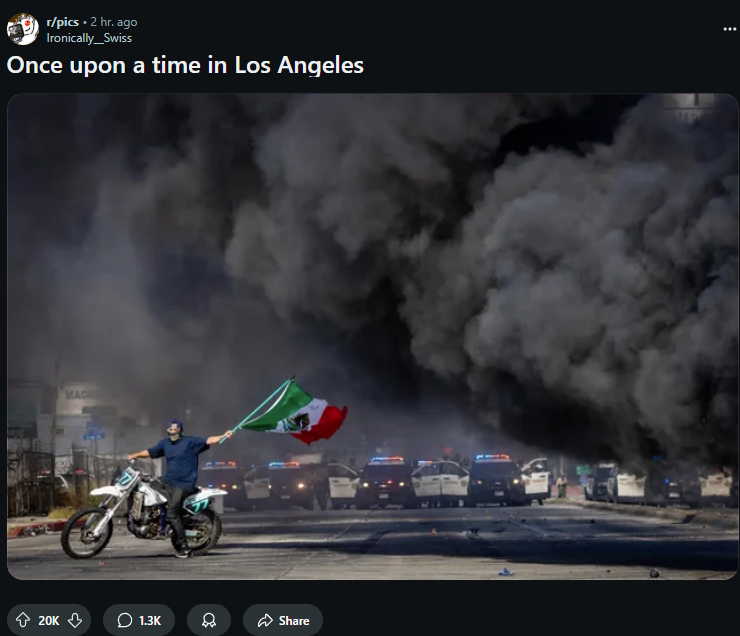Click the 20K vote score
740x636 pixels.
[49, 620]
